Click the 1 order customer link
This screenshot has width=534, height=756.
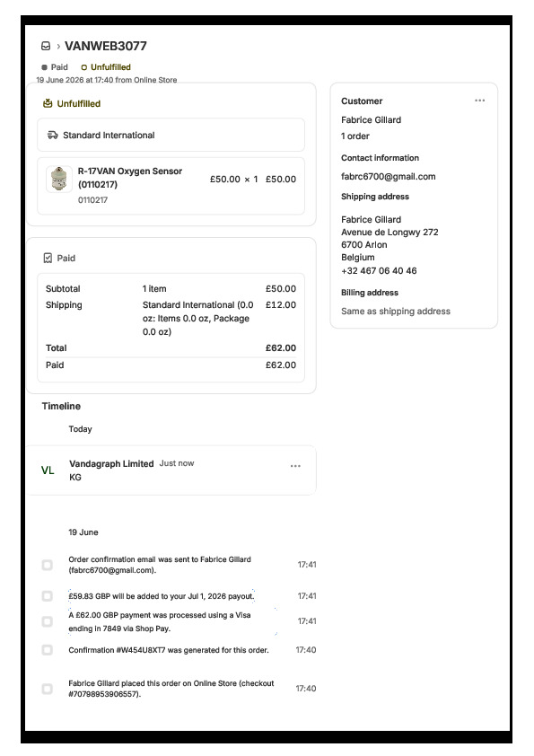click(355, 136)
